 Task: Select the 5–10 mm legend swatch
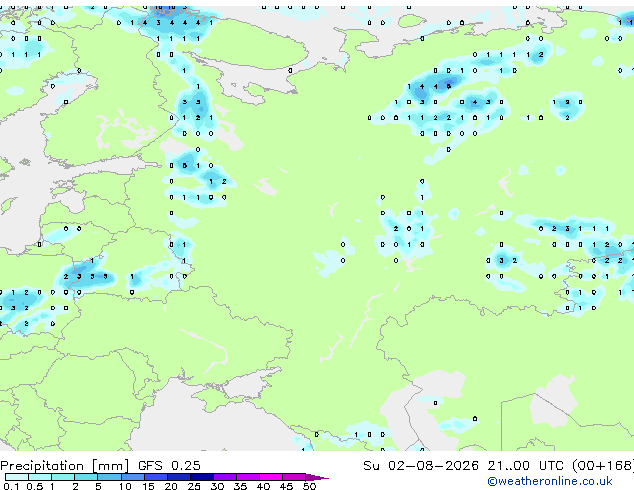click(110, 477)
